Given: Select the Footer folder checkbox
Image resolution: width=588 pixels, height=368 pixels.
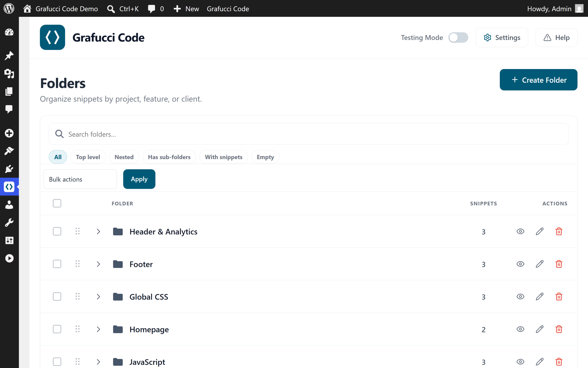Looking at the screenshot, I should click(57, 264).
